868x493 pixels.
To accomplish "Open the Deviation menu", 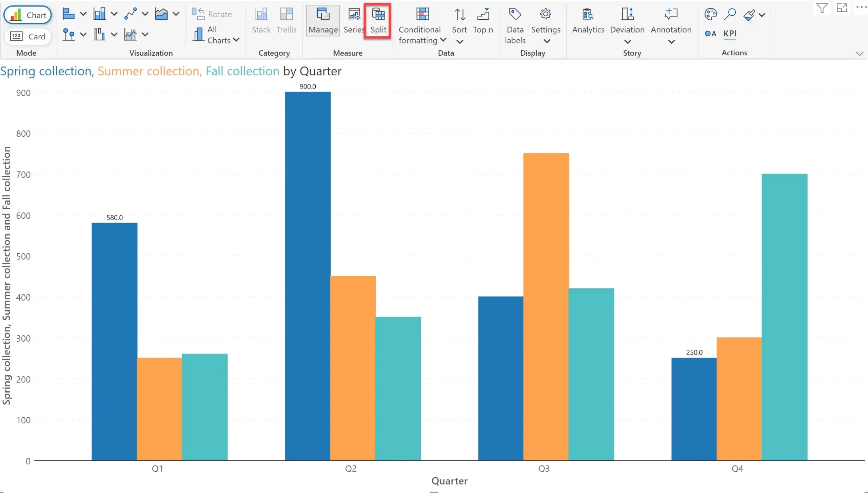I will (x=627, y=26).
